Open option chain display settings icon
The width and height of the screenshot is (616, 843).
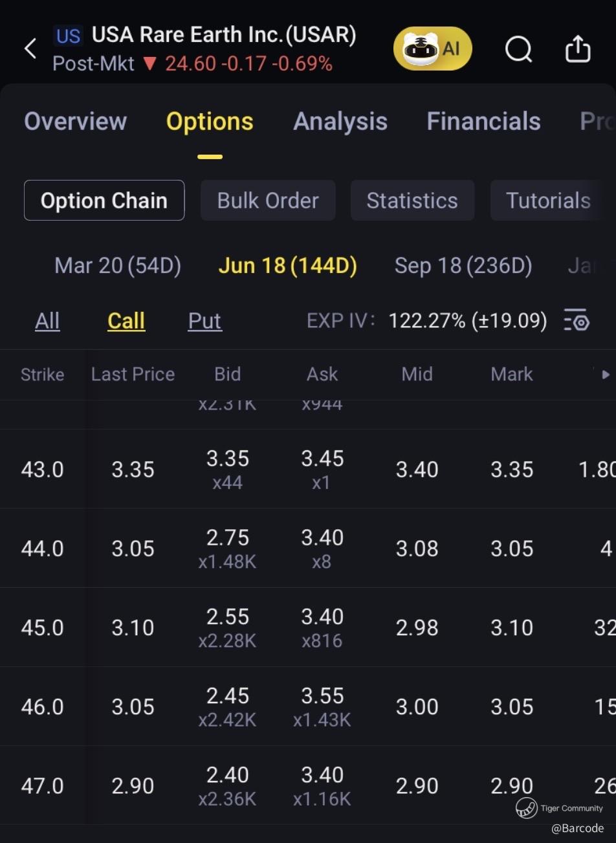click(x=577, y=320)
